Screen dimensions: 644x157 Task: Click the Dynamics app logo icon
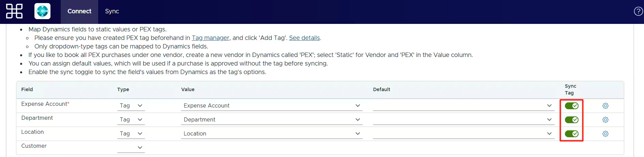click(42, 11)
